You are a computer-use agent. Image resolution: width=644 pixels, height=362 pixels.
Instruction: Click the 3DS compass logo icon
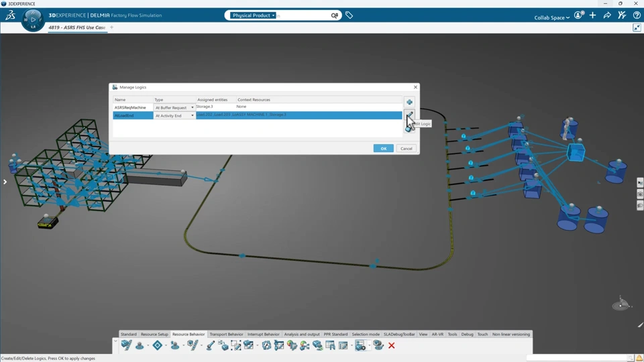tap(10, 15)
